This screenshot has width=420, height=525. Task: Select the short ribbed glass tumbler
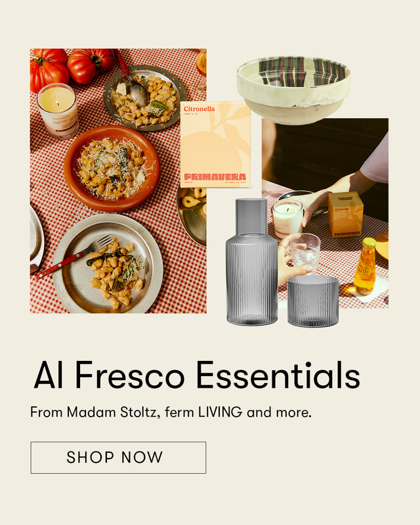point(313,301)
